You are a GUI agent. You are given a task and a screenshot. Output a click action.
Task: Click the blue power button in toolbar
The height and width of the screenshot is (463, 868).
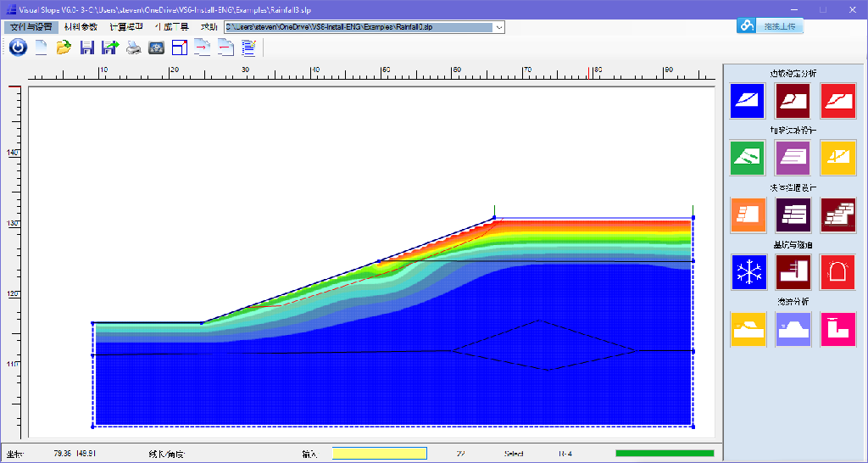pyautogui.click(x=18, y=47)
